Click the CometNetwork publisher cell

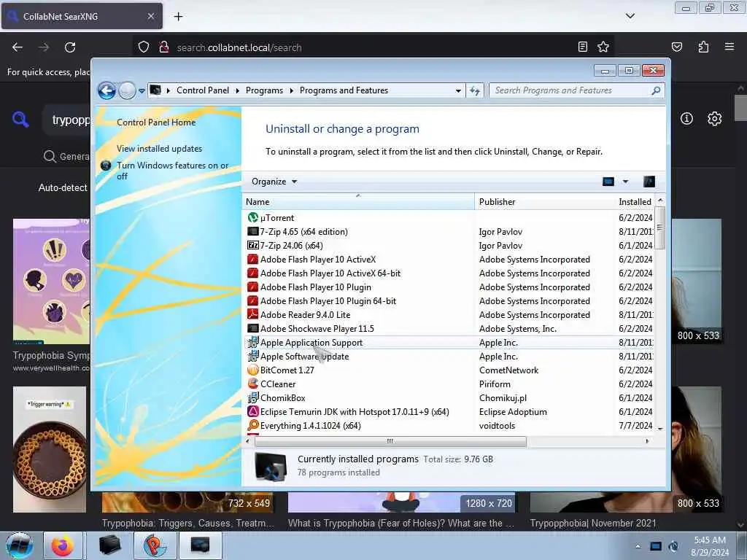click(x=508, y=370)
